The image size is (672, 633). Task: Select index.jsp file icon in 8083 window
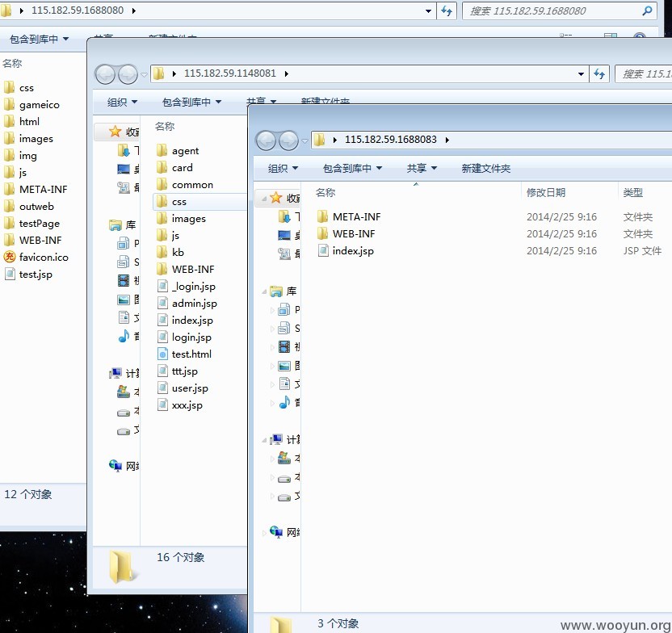tap(323, 250)
